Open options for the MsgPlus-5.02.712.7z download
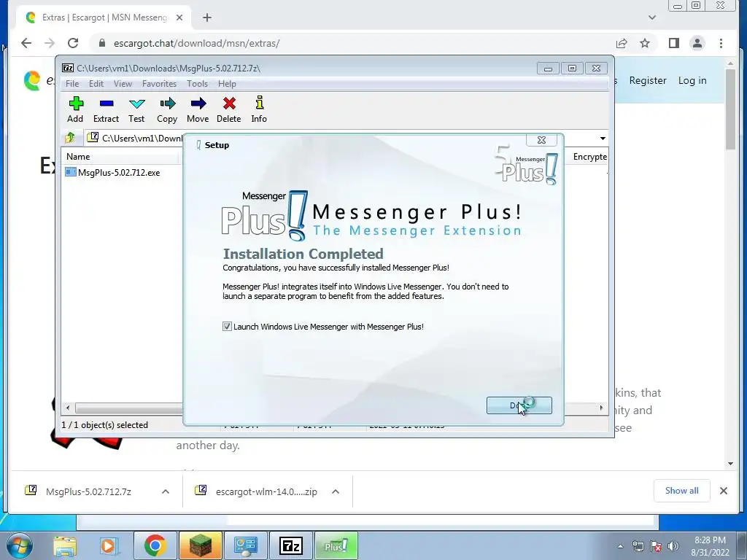747x560 pixels. [166, 491]
